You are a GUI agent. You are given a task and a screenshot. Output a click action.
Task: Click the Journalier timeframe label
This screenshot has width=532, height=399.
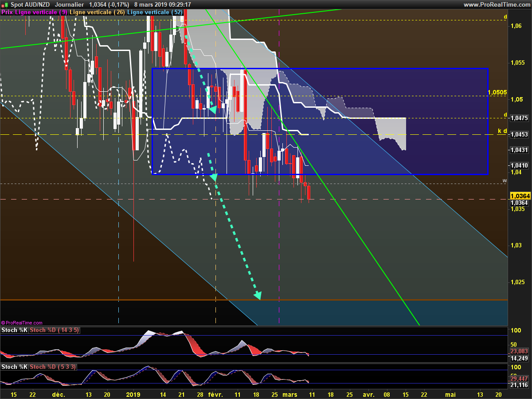[x=69, y=4]
